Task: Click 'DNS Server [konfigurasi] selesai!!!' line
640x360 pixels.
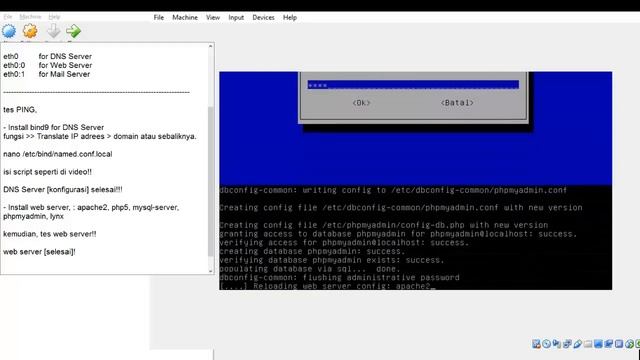Action: [63, 190]
